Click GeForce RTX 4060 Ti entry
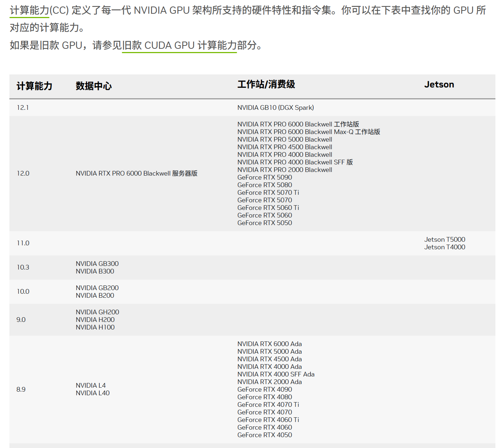Viewport: 503px width, 448px height. pos(268,420)
